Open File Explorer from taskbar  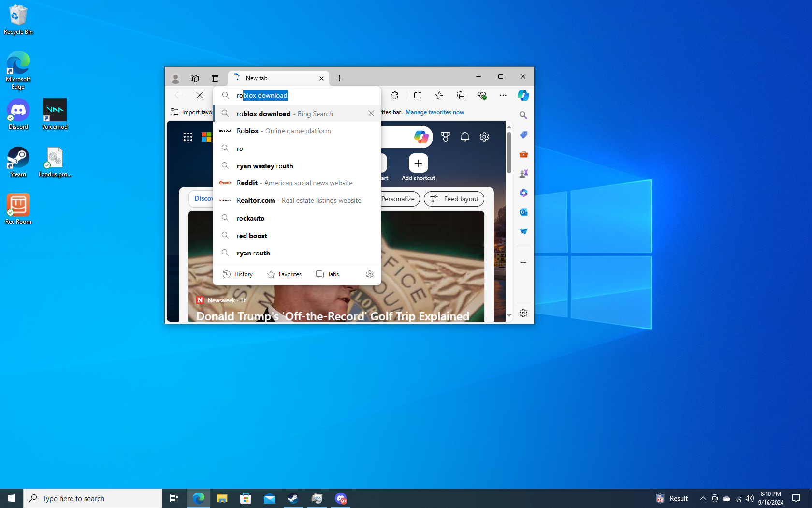(222, 498)
